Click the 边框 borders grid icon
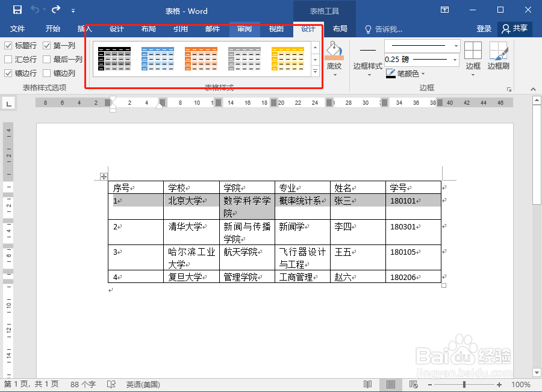This screenshot has width=542, height=392. (473, 51)
